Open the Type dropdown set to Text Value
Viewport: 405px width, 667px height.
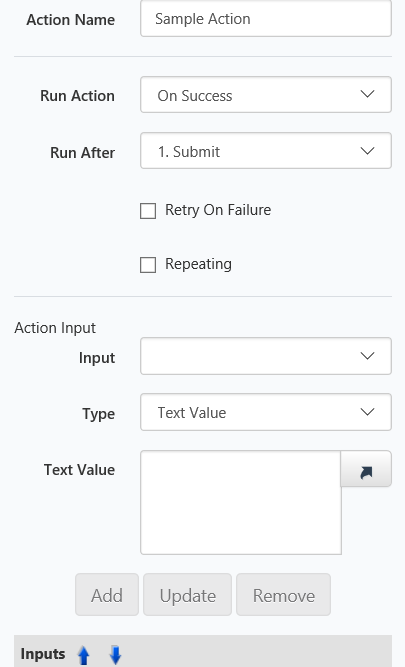266,412
